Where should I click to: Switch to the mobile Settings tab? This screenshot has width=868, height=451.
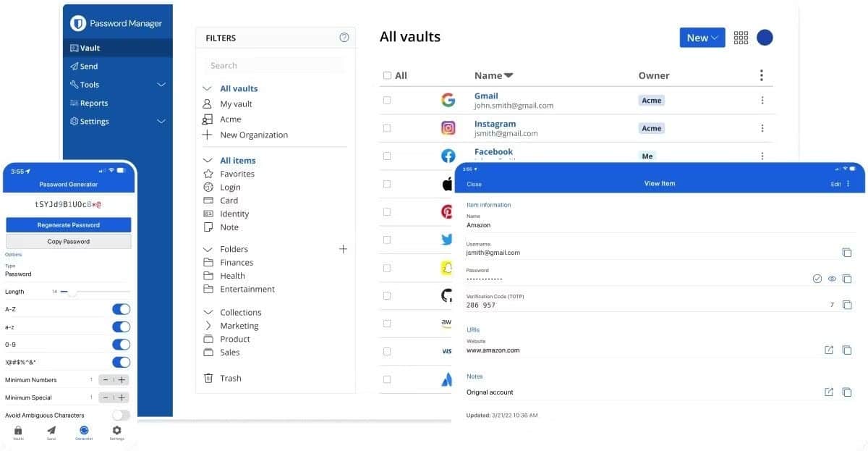116,432
